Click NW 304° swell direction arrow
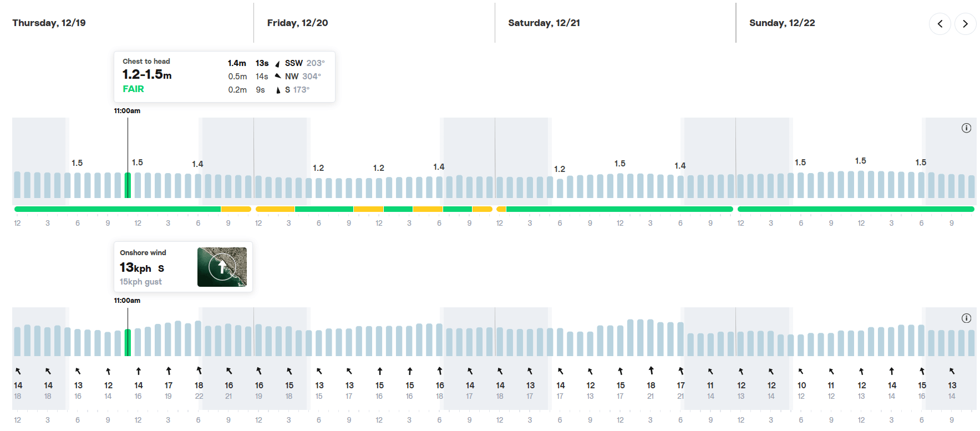This screenshot has width=980, height=431. point(277,77)
